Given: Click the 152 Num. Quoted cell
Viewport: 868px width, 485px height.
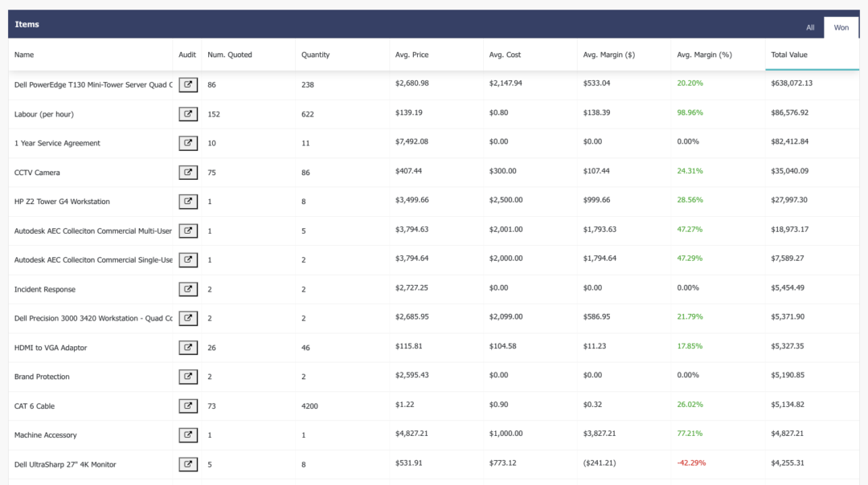Looking at the screenshot, I should point(214,114).
